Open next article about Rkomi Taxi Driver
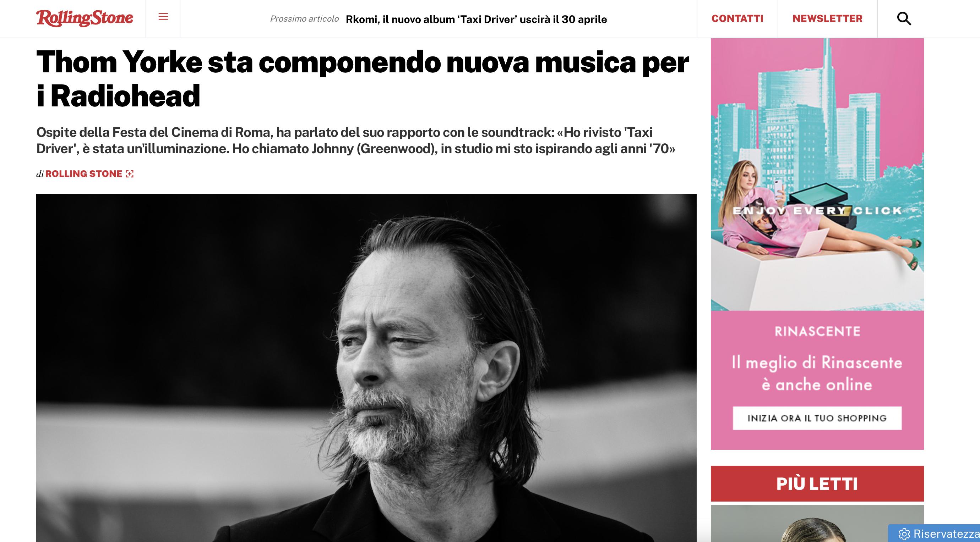980x542 pixels. pyautogui.click(x=476, y=20)
